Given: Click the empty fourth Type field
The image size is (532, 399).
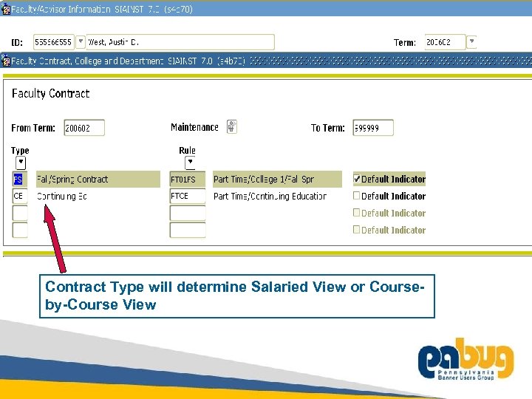Looking at the screenshot, I should 19,230.
